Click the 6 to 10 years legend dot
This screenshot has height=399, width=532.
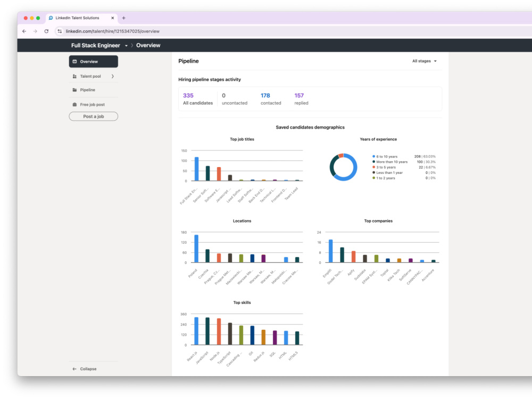point(373,156)
